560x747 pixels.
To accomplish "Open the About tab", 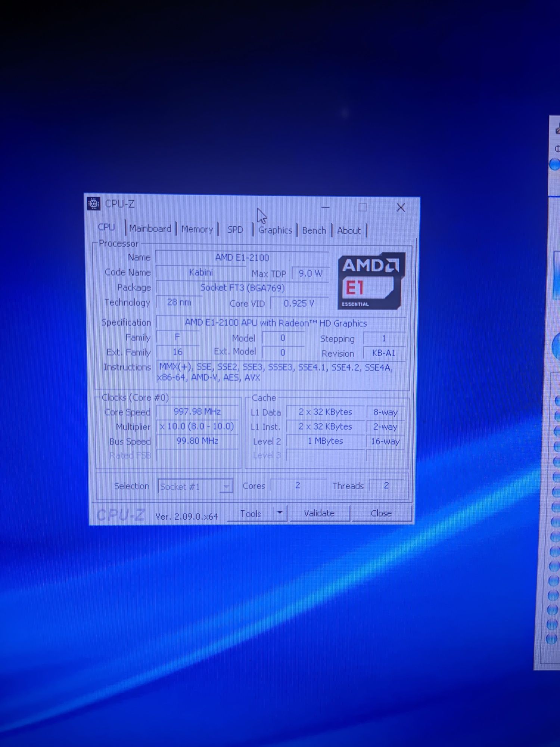I will pyautogui.click(x=349, y=231).
